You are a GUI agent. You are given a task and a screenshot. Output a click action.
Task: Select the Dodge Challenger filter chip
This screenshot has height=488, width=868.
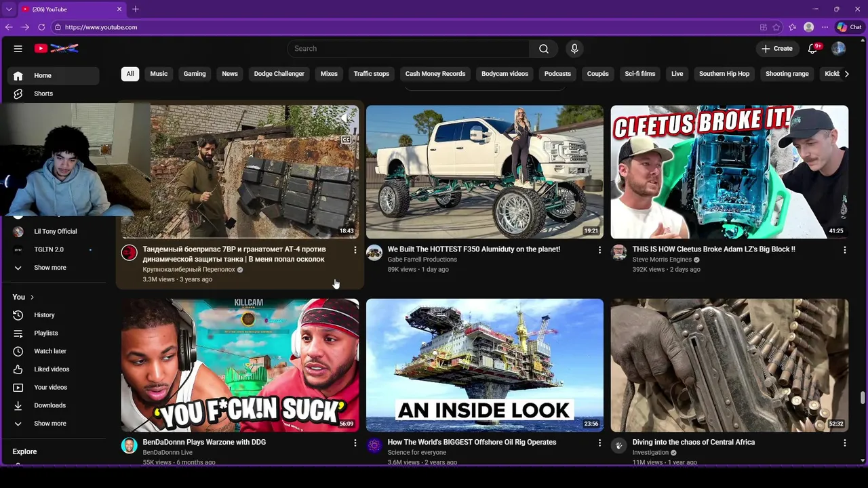click(279, 74)
